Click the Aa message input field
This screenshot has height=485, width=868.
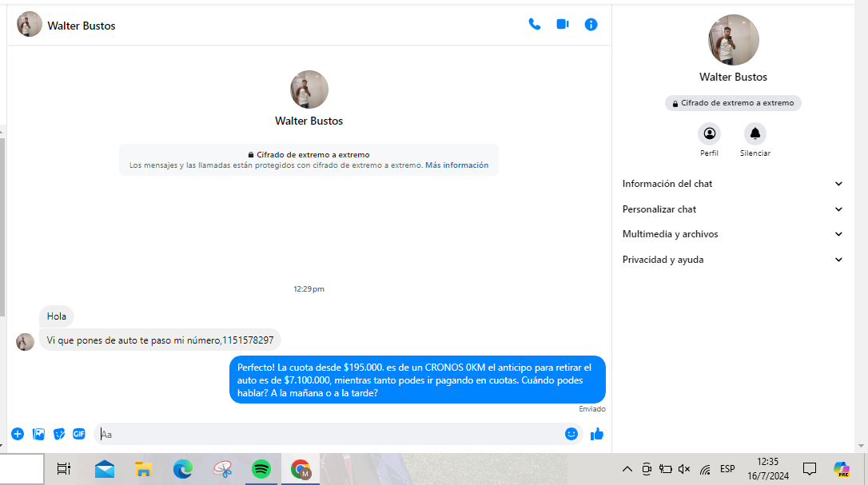(x=328, y=434)
